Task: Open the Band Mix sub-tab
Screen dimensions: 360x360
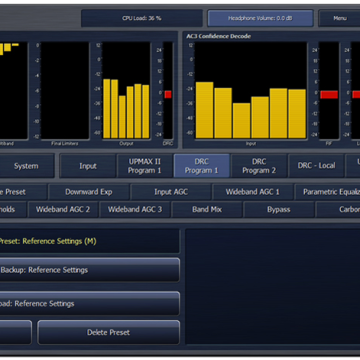Action: tap(207, 210)
